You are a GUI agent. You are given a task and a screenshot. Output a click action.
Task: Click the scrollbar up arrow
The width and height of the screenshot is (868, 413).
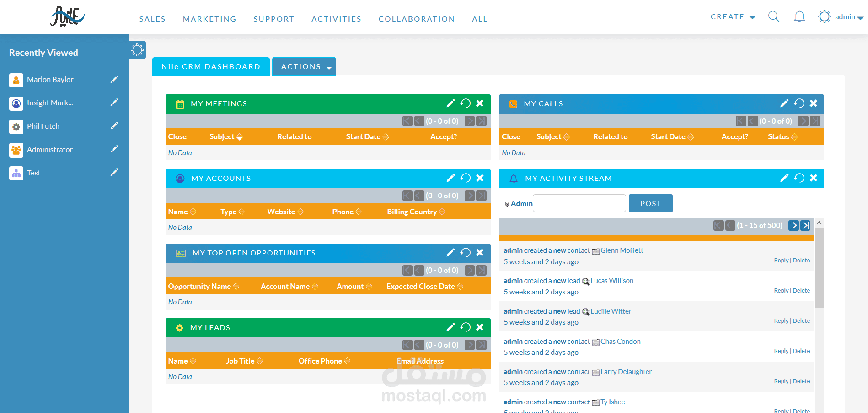pyautogui.click(x=819, y=223)
